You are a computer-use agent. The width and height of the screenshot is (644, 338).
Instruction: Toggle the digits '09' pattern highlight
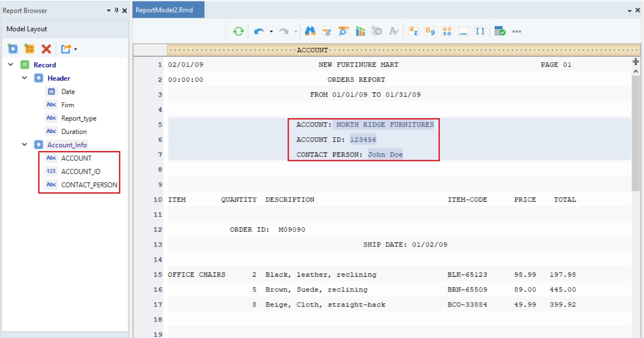click(430, 32)
